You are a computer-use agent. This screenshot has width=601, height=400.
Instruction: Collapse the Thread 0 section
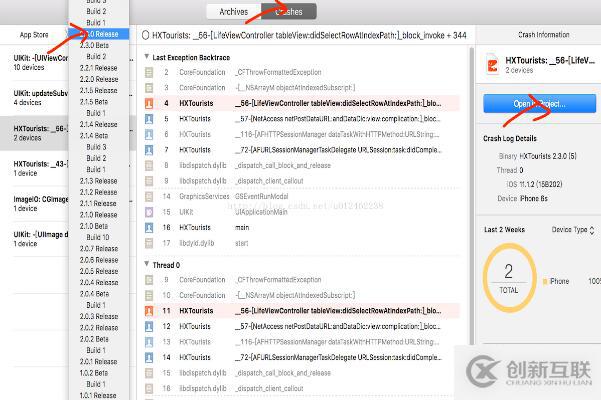[146, 264]
